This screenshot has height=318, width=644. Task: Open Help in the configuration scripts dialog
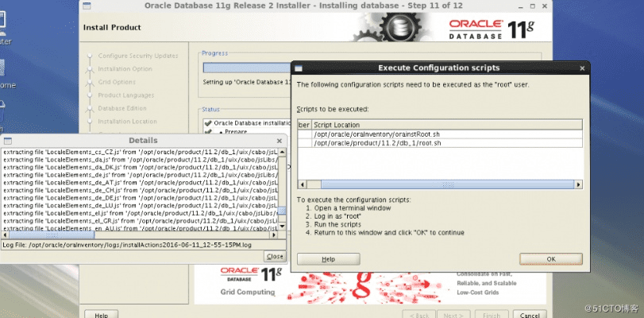pos(328,259)
